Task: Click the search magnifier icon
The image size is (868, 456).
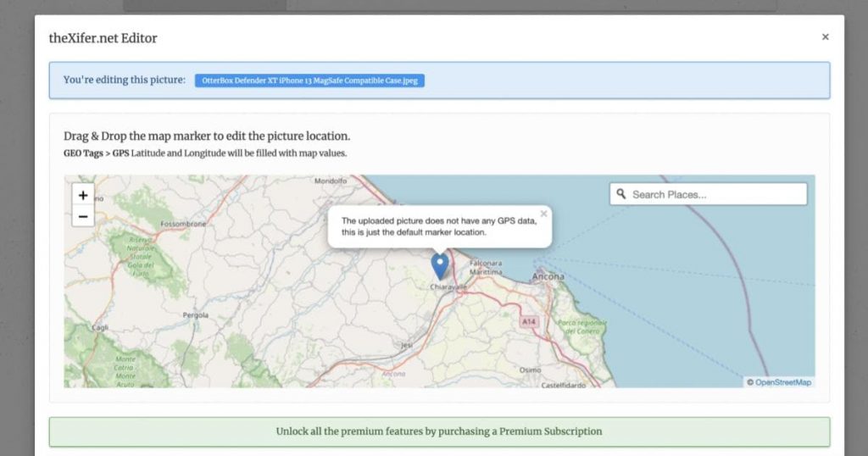Action: point(621,194)
